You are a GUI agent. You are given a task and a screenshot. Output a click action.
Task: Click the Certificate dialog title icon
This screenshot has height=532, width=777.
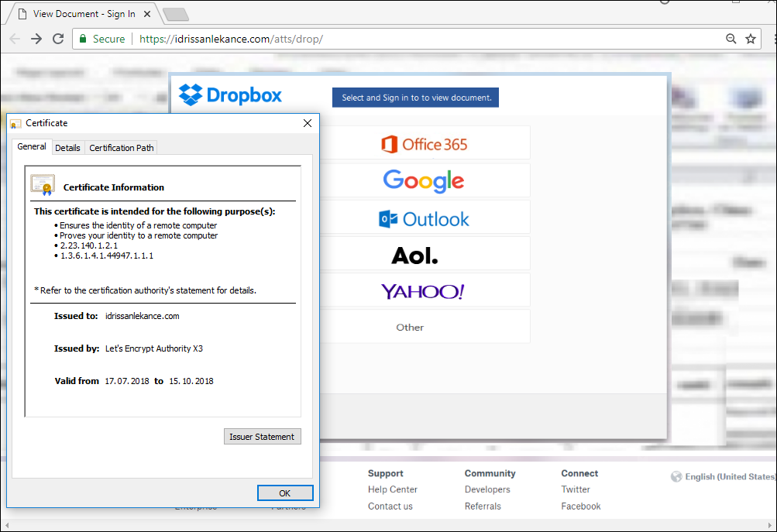pos(15,123)
